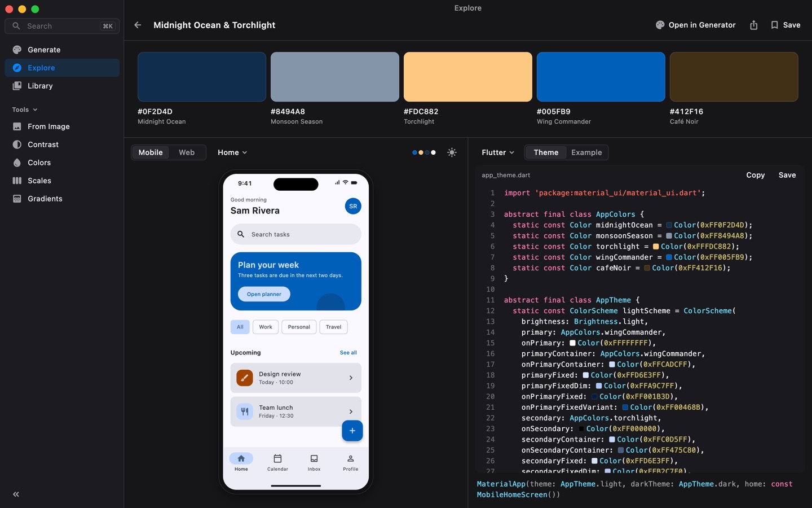Image resolution: width=812 pixels, height=508 pixels.
Task: Open the Contrast tool
Action: [x=62, y=144]
